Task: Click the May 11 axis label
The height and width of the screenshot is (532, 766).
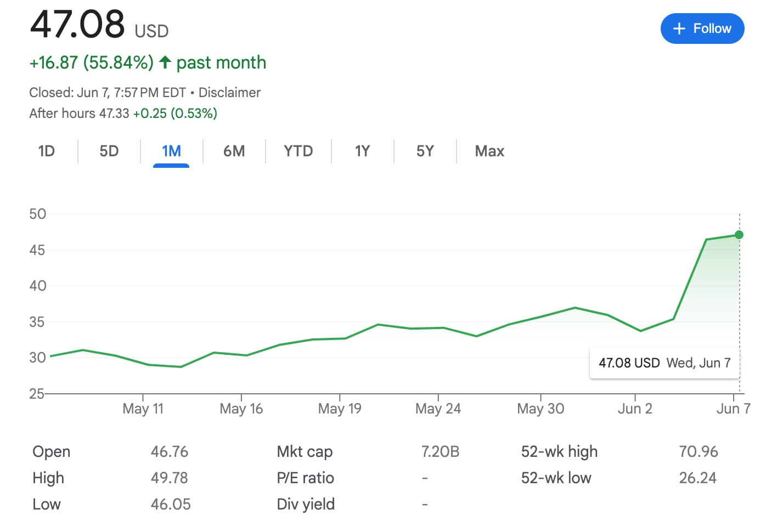Action: click(143, 409)
